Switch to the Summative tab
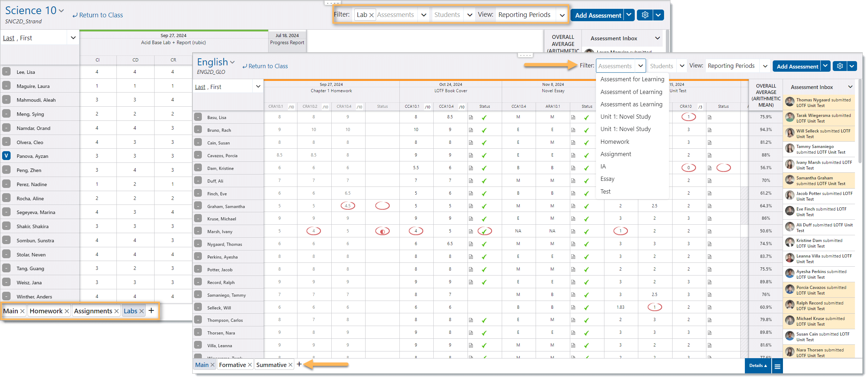This screenshot has height=379, width=868. (x=271, y=365)
